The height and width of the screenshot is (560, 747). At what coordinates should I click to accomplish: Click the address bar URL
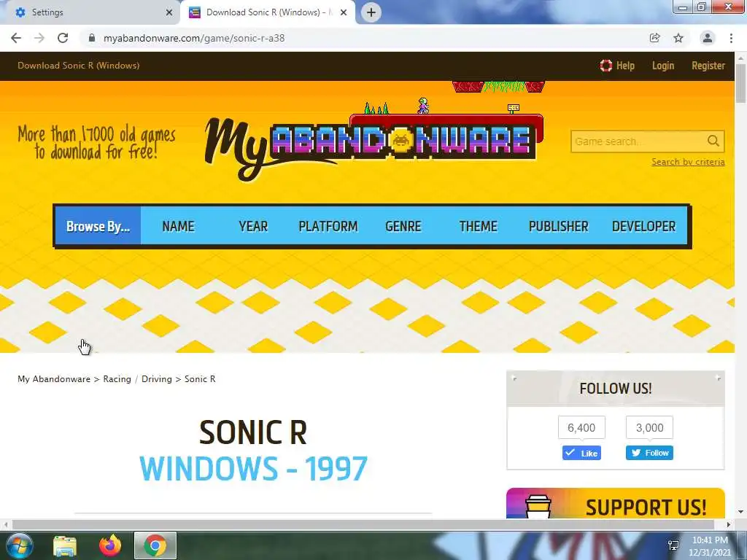[194, 38]
